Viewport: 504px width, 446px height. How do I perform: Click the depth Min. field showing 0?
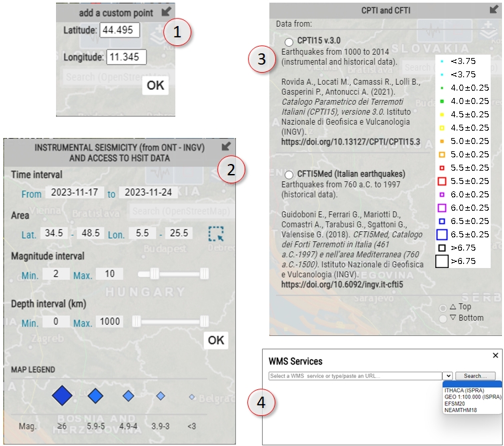tap(56, 321)
